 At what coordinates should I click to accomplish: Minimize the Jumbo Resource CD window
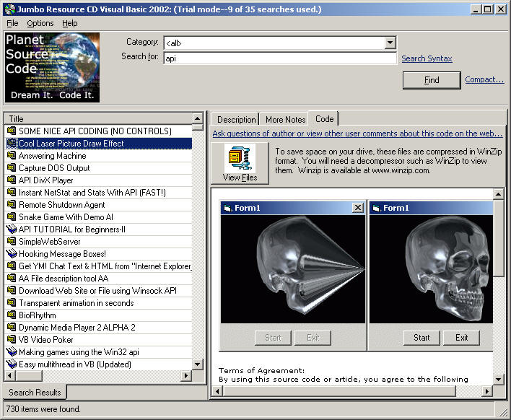tap(476, 9)
